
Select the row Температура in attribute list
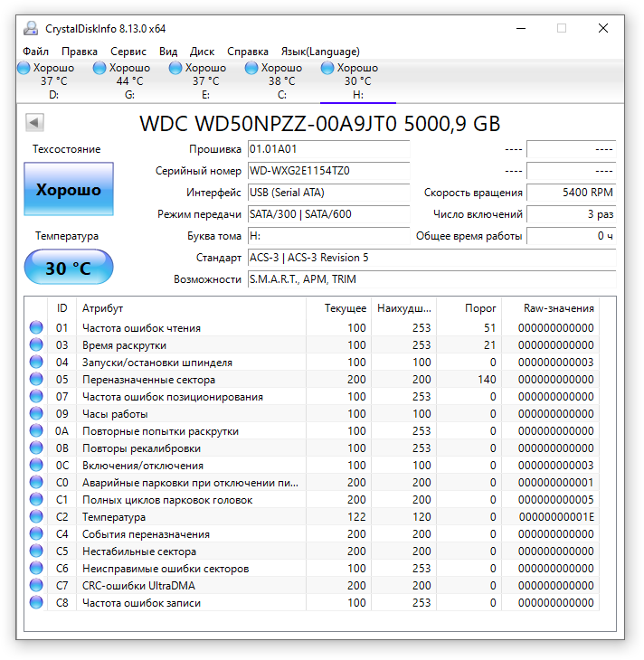pyautogui.click(x=312, y=516)
